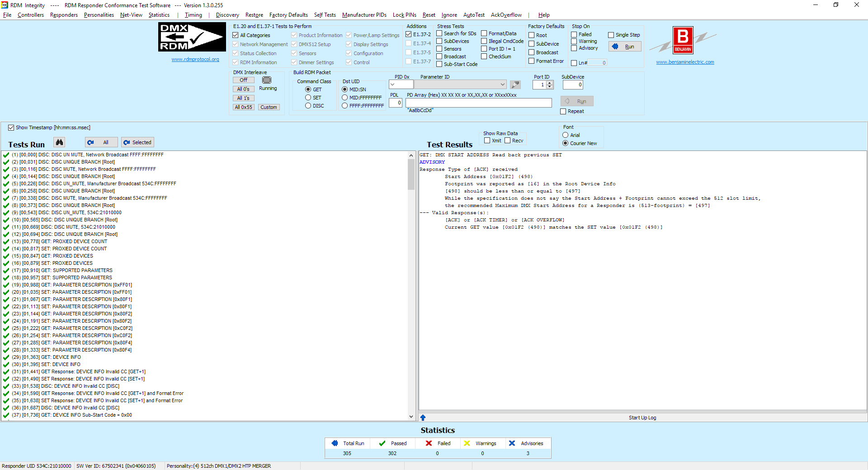Increase Port ID using the up stepper
The image size is (868, 470).
[550, 83]
